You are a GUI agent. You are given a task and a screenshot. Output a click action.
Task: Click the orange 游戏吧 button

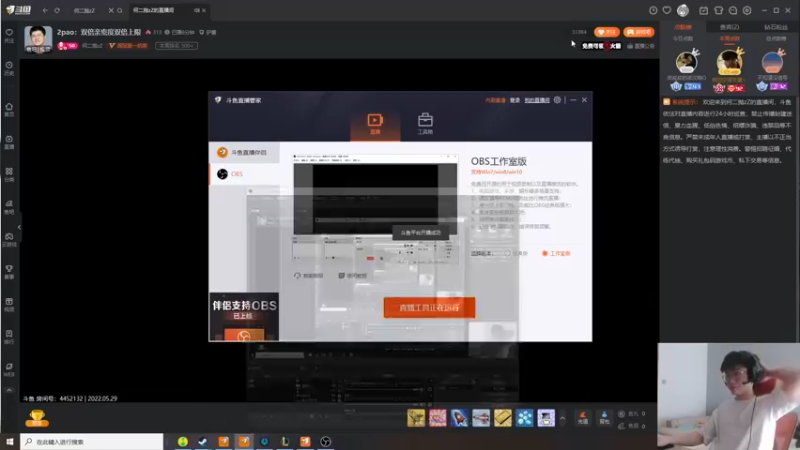tap(639, 32)
